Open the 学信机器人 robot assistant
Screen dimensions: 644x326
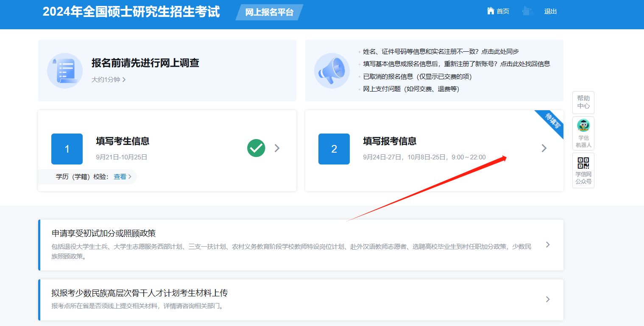coord(583,133)
